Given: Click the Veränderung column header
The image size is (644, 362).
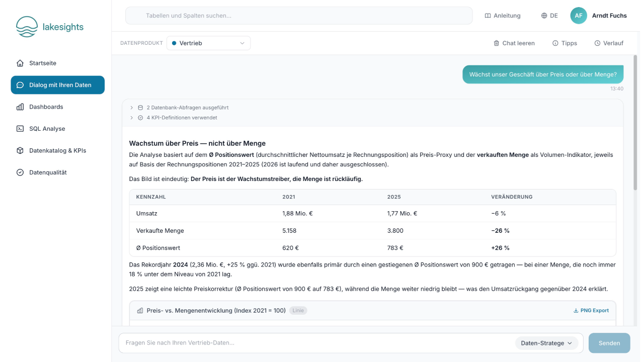Looking at the screenshot, I should pos(512,197).
